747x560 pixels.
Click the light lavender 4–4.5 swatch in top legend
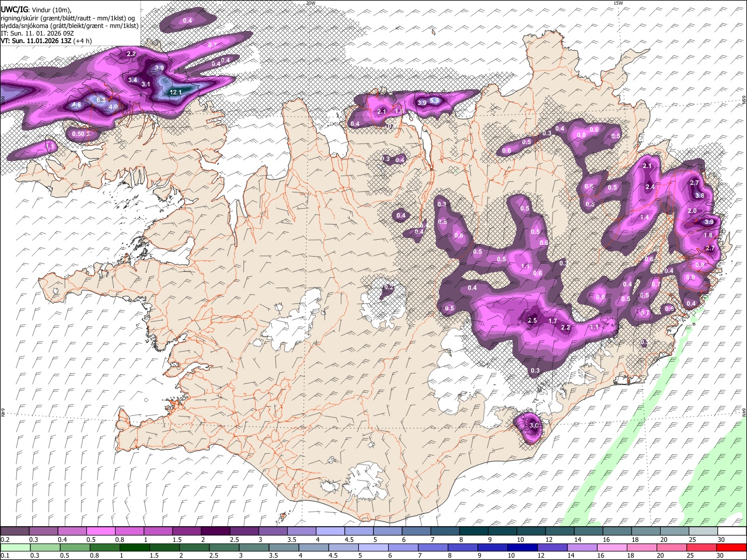(x=330, y=531)
